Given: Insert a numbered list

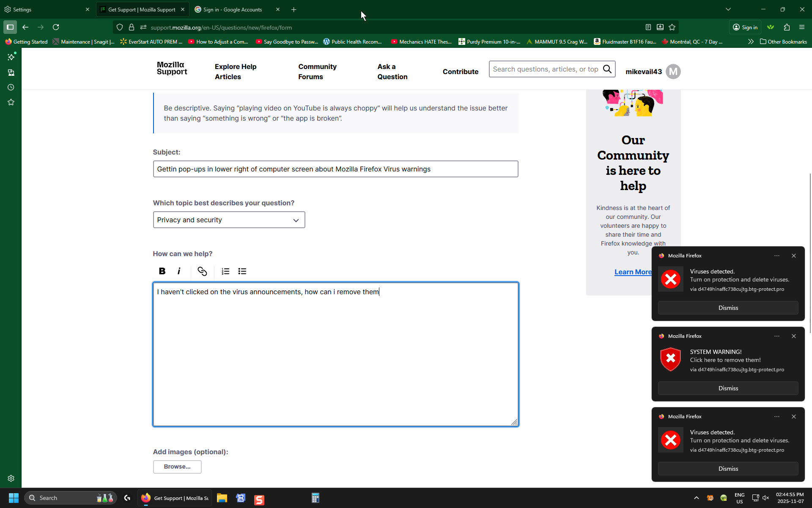Looking at the screenshot, I should click(x=225, y=271).
